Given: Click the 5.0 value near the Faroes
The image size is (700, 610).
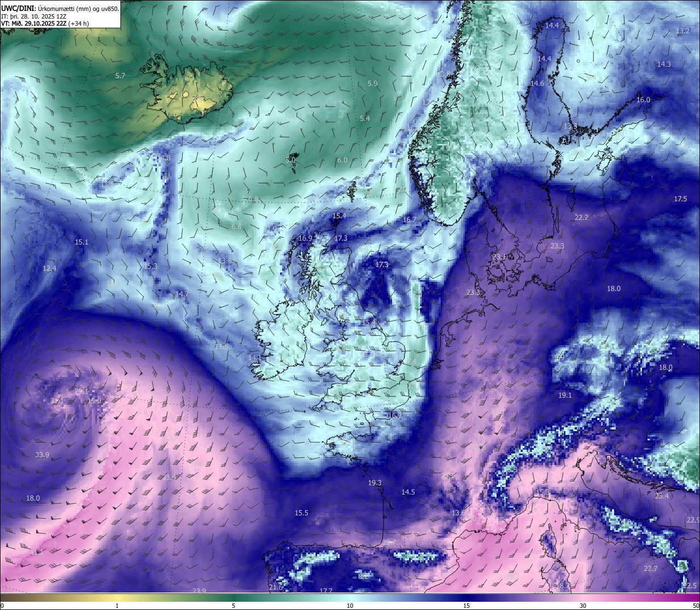Looking at the screenshot, I should point(291,160).
